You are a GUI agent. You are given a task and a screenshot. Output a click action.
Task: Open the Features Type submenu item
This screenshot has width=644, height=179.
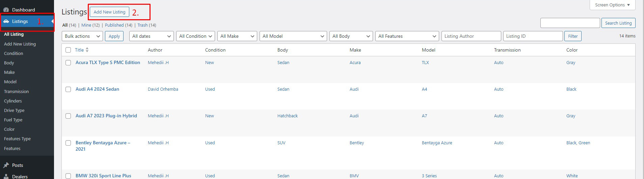[x=17, y=139]
